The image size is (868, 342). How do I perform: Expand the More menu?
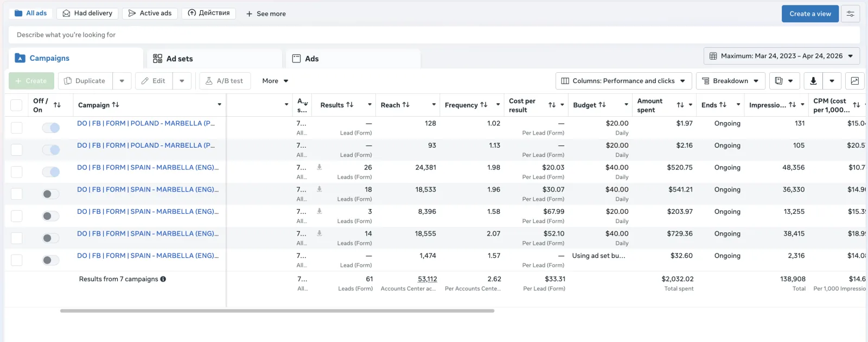pyautogui.click(x=275, y=81)
